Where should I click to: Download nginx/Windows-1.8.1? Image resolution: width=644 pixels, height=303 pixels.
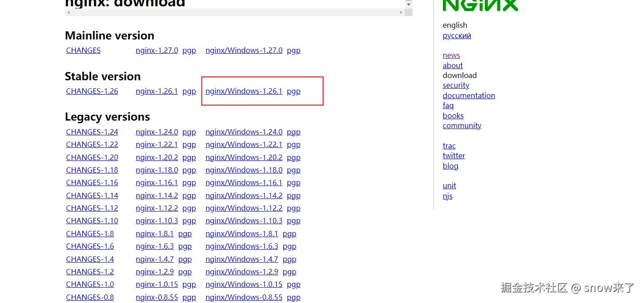click(242, 234)
